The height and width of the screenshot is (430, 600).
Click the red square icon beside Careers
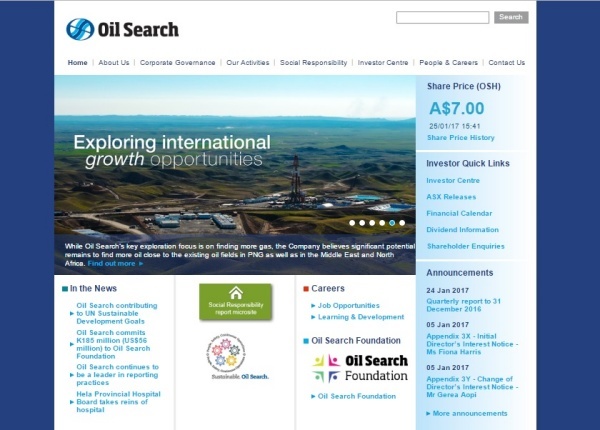coord(303,288)
